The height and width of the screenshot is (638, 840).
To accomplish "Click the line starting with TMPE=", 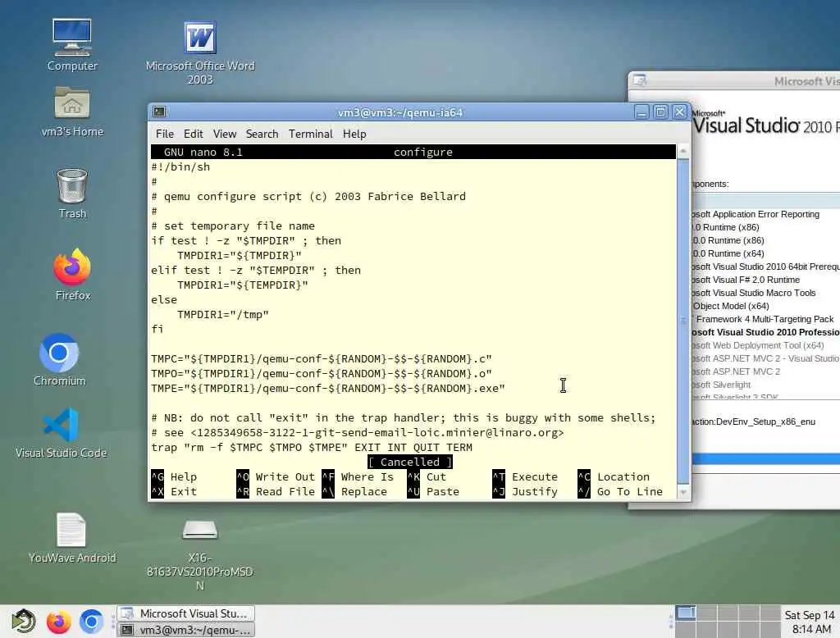I will (328, 389).
